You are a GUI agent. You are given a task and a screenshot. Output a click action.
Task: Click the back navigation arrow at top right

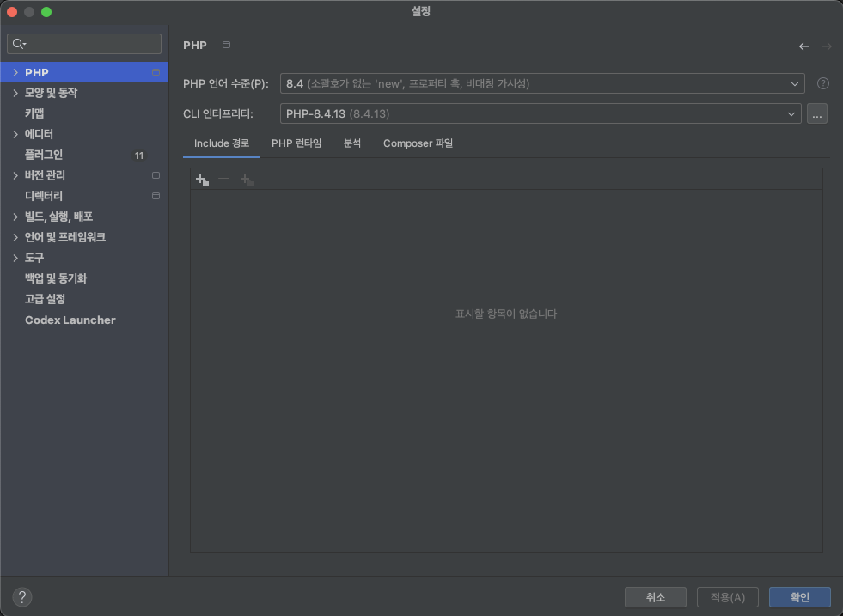point(803,46)
